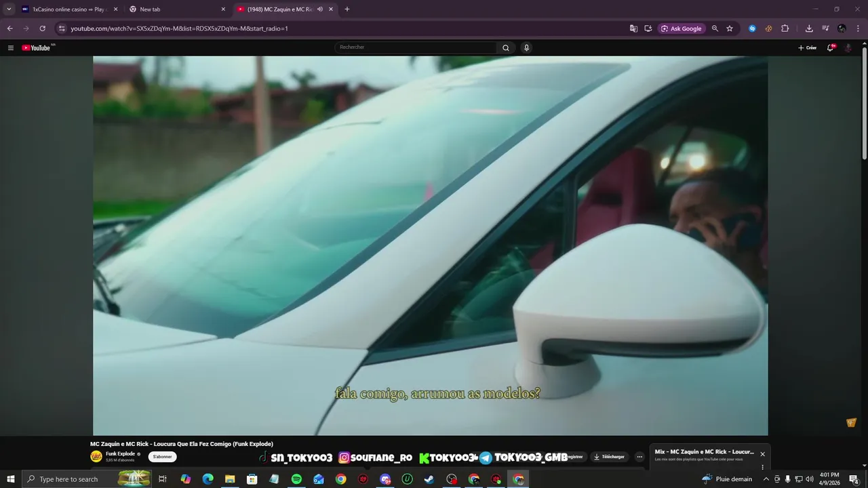Open Microsoft Store from the taskbar
The height and width of the screenshot is (488, 868).
coord(252,479)
